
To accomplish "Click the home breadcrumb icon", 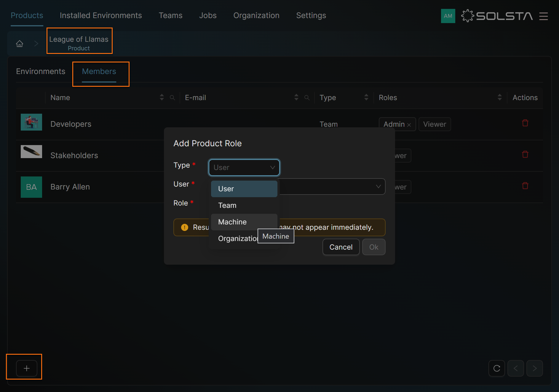I will coord(20,44).
